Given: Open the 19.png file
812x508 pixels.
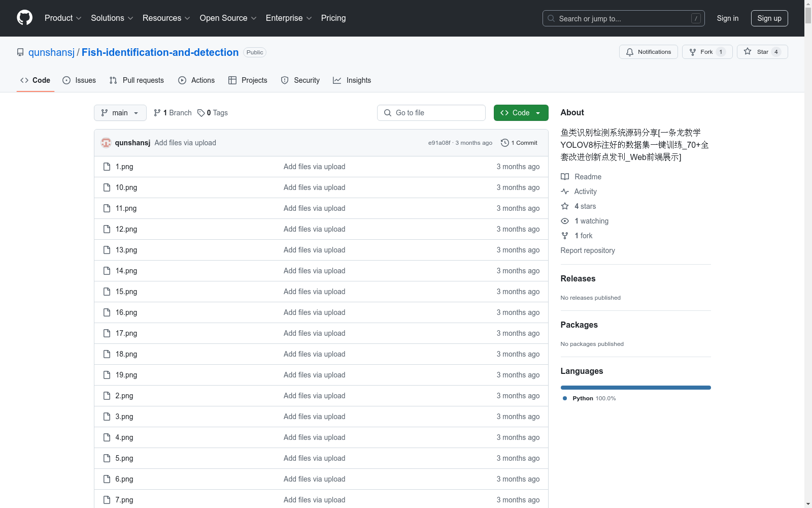Looking at the screenshot, I should coord(126,375).
